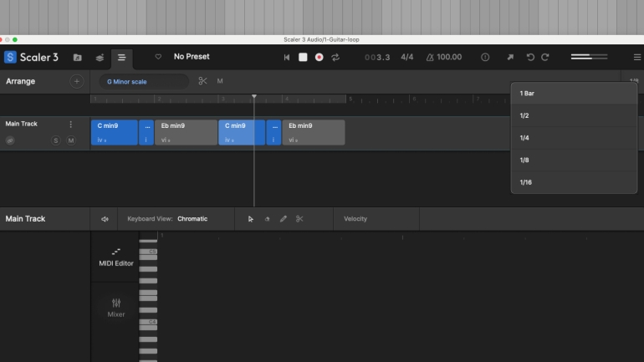This screenshot has width=644, height=362.
Task: Select the first C min9 chord block
Action: (115, 133)
